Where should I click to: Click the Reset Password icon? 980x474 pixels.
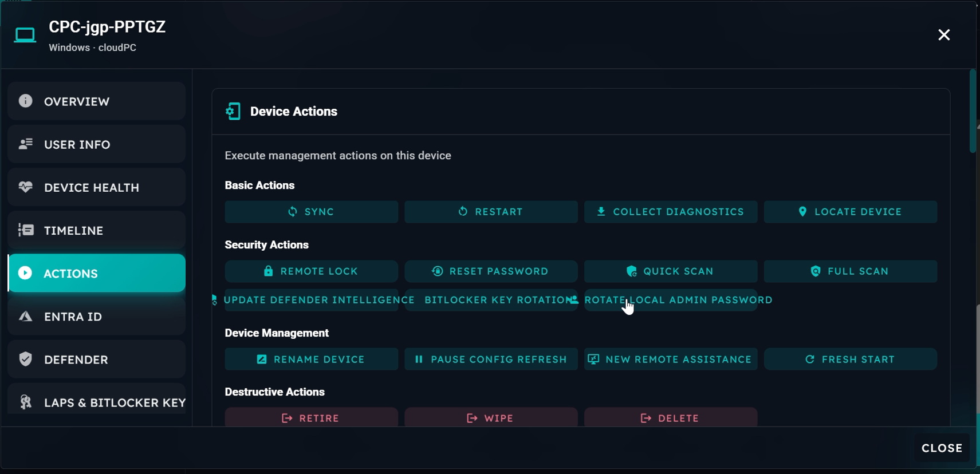tap(437, 271)
